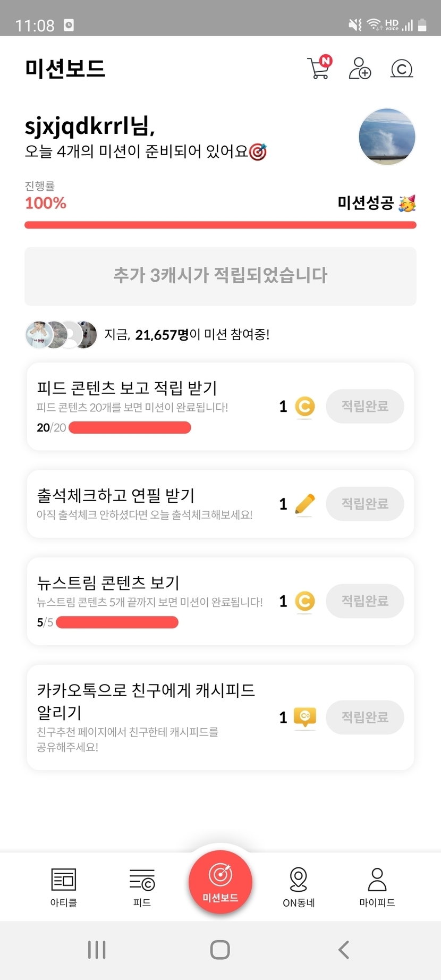The height and width of the screenshot is (980, 441).
Task: Tap 적립완료 for 피드 콘텐츠 mission
Action: pyautogui.click(x=365, y=407)
